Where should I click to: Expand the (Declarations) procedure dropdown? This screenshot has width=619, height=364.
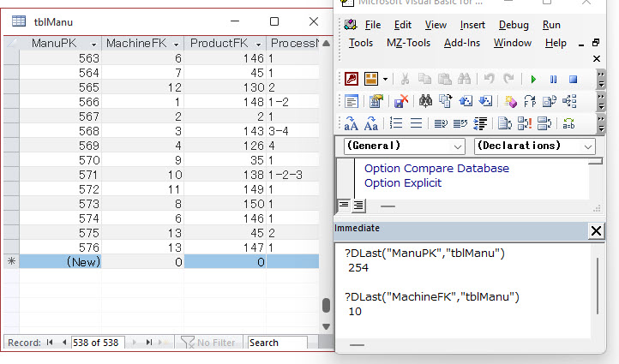point(588,146)
